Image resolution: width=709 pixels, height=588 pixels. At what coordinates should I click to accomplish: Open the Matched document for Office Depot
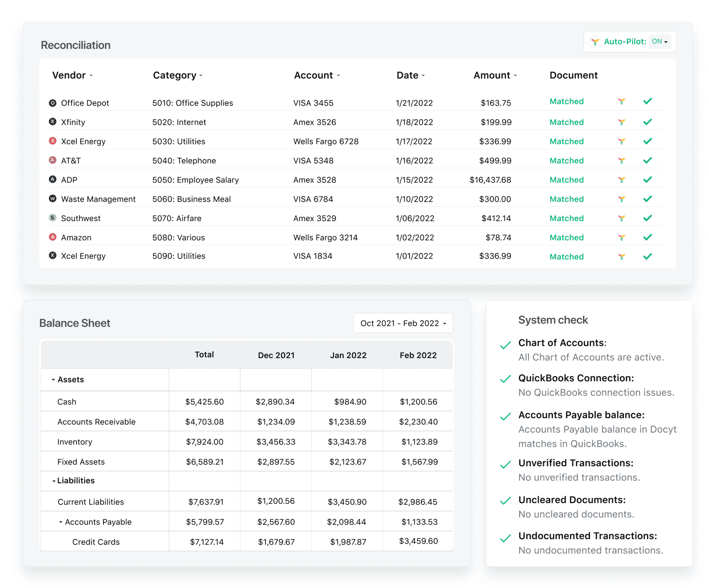[567, 101]
